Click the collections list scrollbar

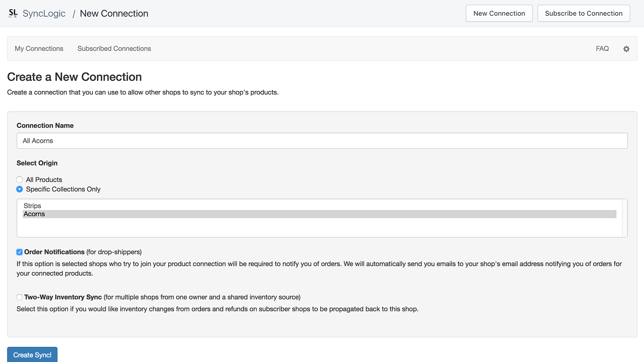625,218
